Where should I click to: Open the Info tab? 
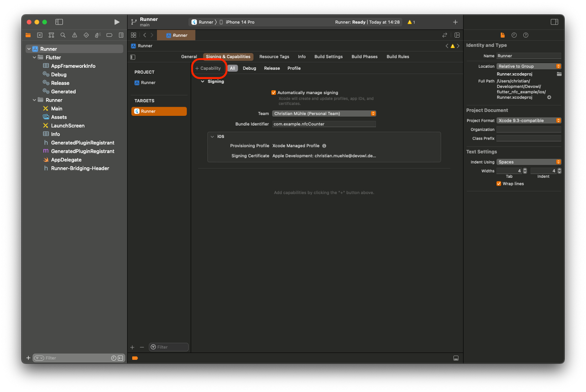click(x=301, y=56)
